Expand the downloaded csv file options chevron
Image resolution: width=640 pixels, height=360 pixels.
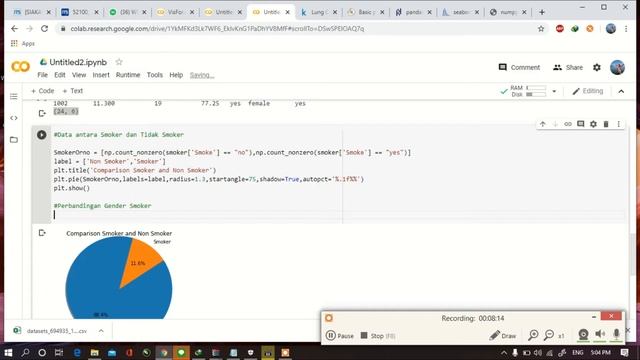pyautogui.click(x=101, y=331)
